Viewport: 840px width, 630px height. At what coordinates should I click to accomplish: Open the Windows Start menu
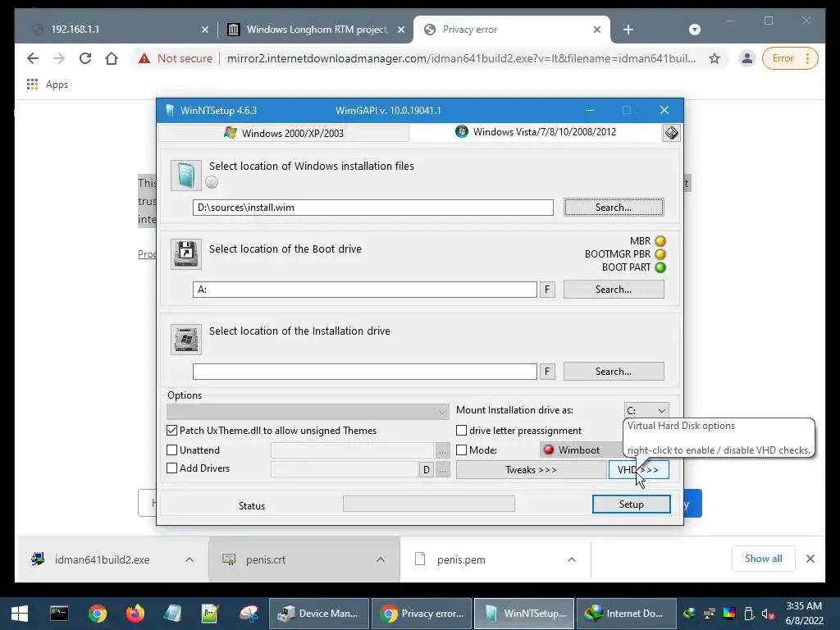coord(20,614)
